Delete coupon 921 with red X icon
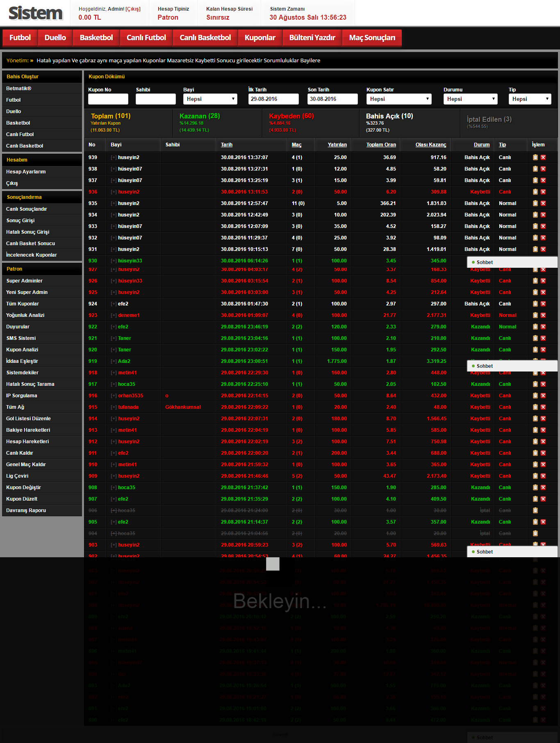Image resolution: width=560 pixels, height=743 pixels. [543, 338]
